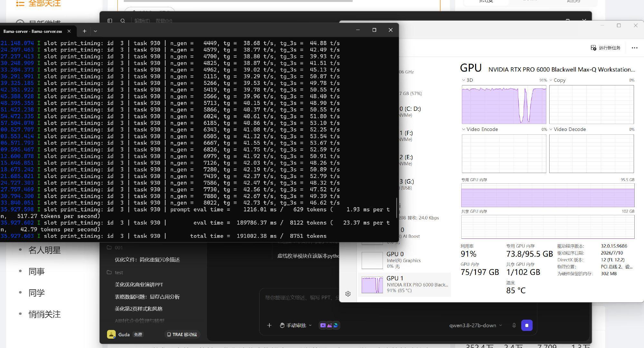Open the 001 folder in TRAE sidebar
Screen dimensions: 644x348
[115, 247]
